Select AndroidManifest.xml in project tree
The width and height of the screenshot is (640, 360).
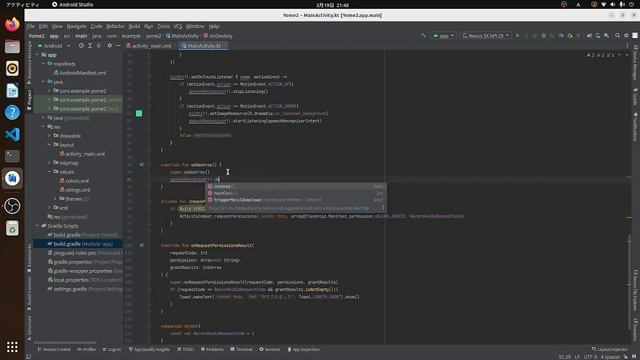80,73
